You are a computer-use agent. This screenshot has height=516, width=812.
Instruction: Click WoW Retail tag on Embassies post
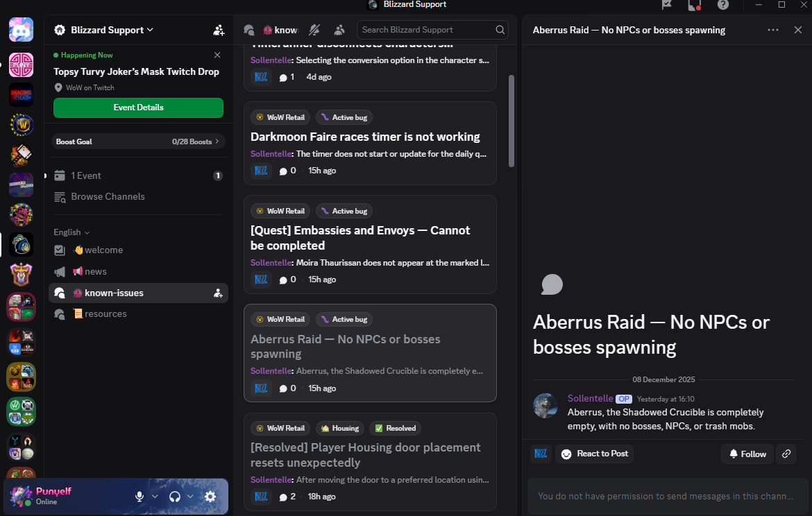tap(280, 211)
